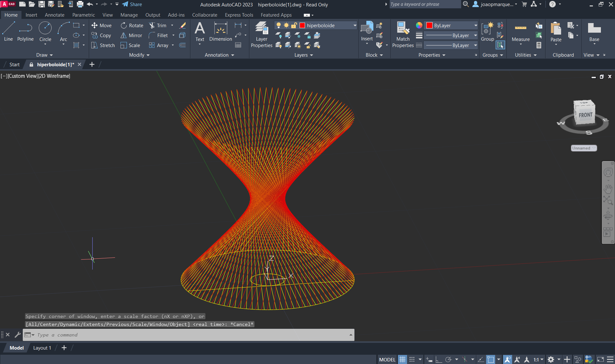Image resolution: width=615 pixels, height=364 pixels.
Task: Click the FRONT face of ViewCube
Action: click(586, 115)
